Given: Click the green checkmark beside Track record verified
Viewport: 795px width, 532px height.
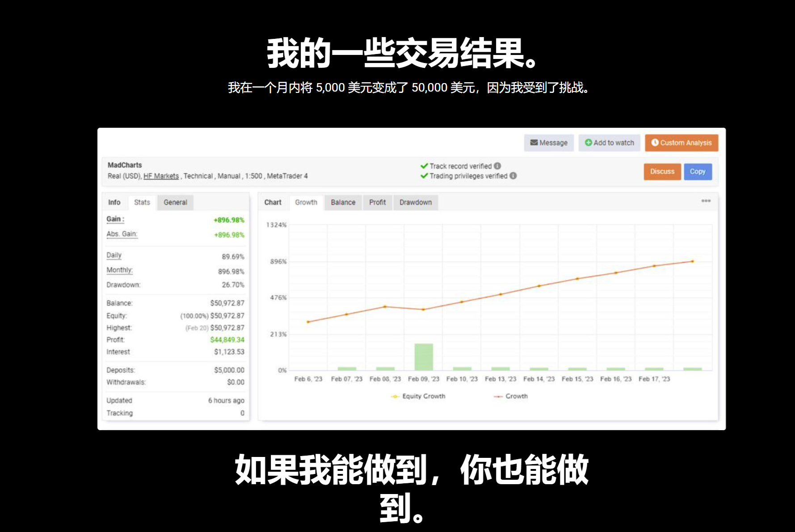Looking at the screenshot, I should (x=424, y=166).
